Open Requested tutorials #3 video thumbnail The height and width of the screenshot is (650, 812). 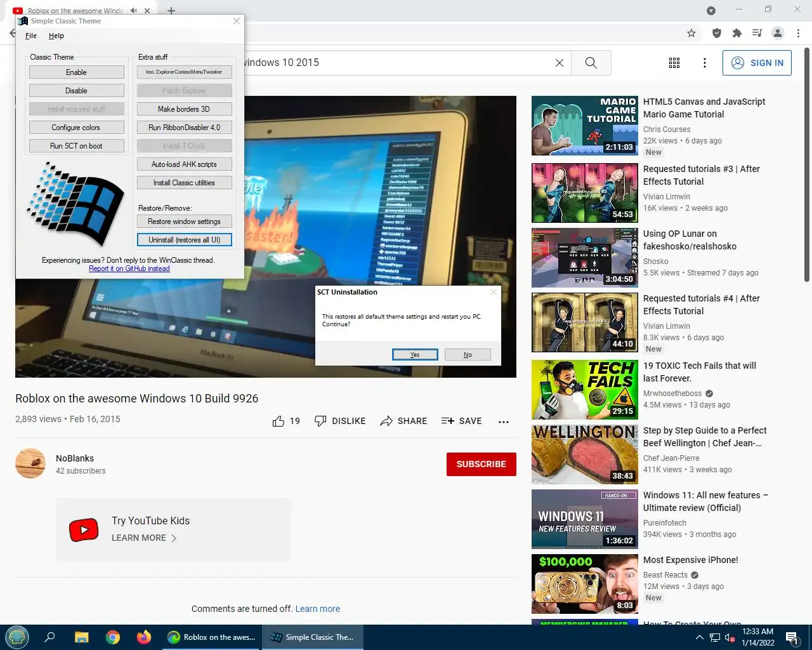click(x=585, y=193)
